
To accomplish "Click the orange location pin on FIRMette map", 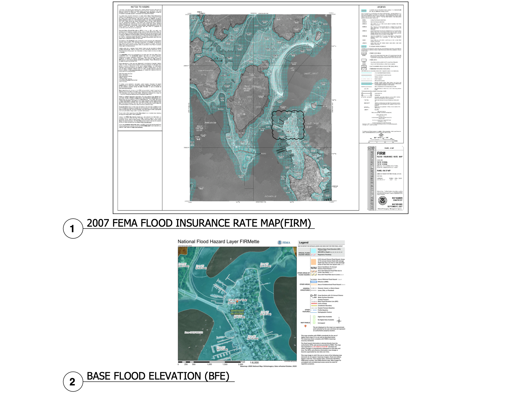I will pyautogui.click(x=237, y=302).
